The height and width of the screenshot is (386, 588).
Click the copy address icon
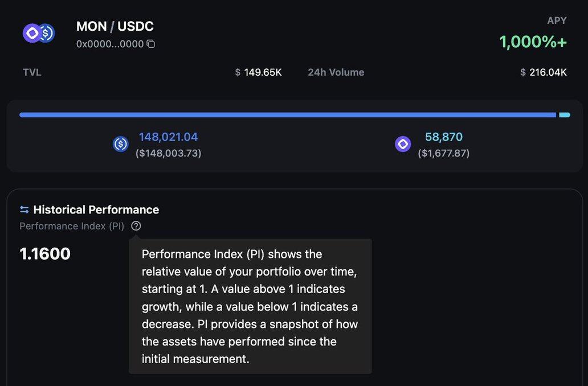(x=151, y=44)
